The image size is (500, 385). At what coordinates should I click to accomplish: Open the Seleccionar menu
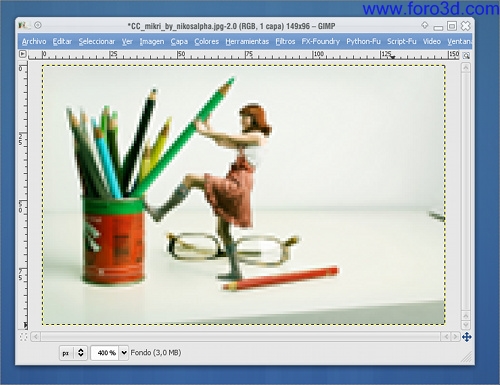(97, 41)
